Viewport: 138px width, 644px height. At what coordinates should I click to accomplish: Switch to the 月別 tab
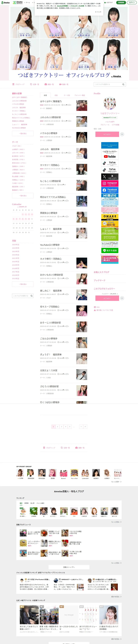(x=56, y=95)
